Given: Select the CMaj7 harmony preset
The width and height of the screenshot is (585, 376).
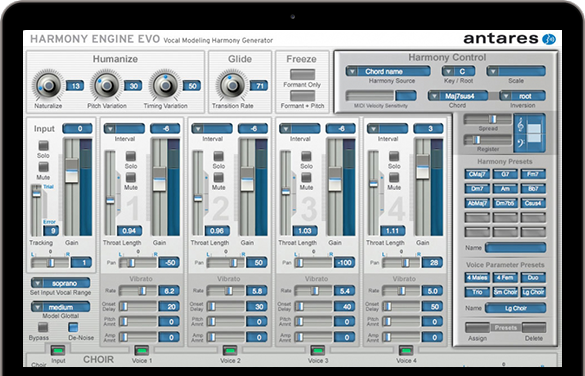Looking at the screenshot, I should pos(477,174).
